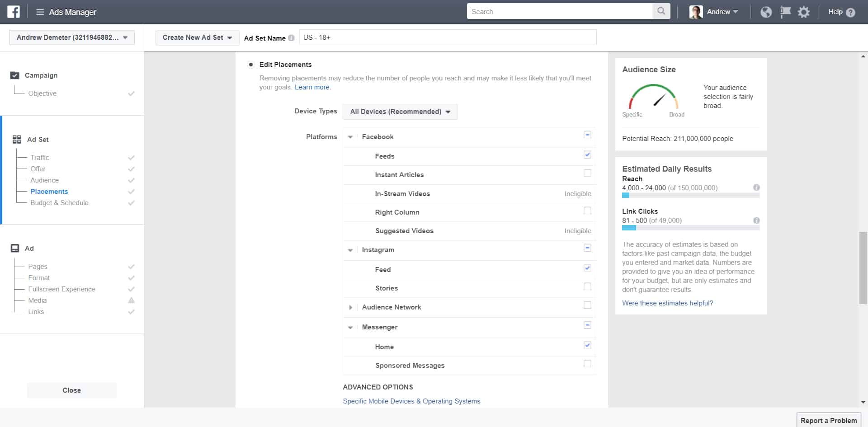
Task: Click the search magnifier button
Action: tap(661, 11)
